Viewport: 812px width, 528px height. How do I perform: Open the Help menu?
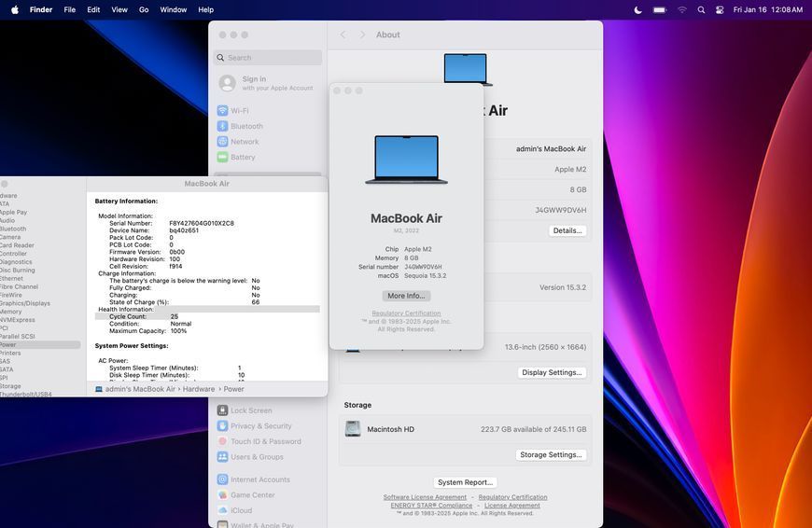[205, 9]
